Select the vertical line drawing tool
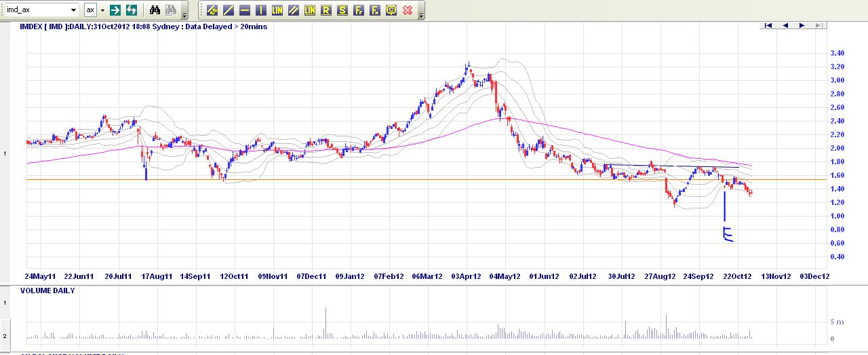The width and height of the screenshot is (868, 355). 261,10
